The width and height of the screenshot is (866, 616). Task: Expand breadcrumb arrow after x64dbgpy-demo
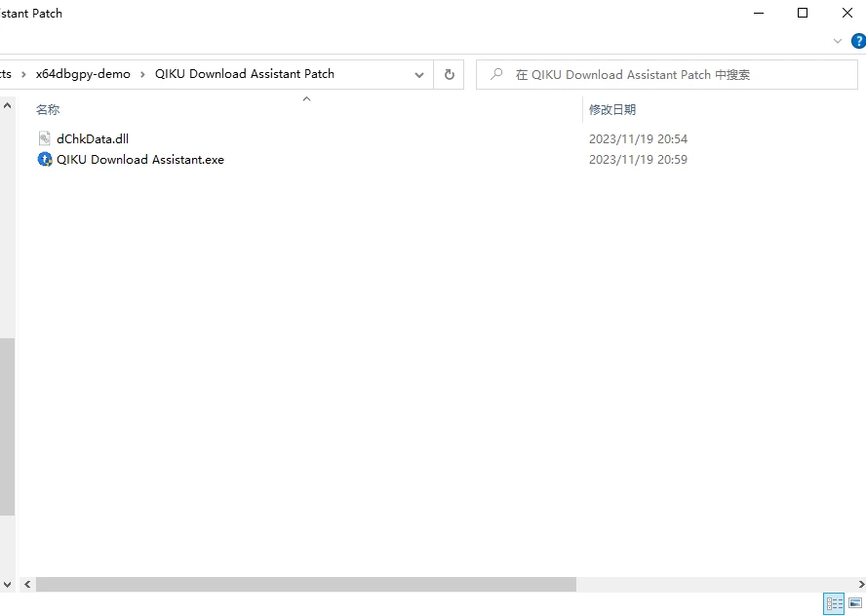(x=142, y=74)
